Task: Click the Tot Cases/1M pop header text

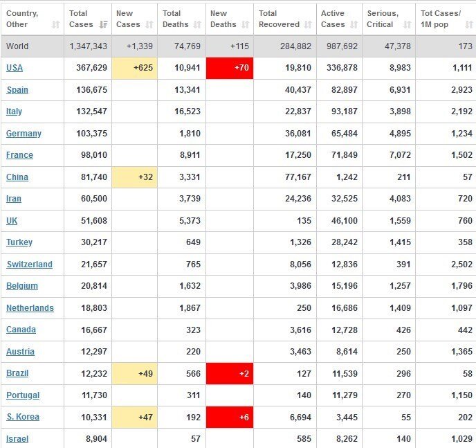Action: point(441,19)
